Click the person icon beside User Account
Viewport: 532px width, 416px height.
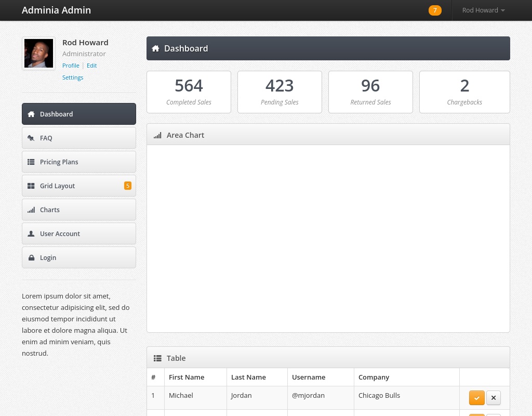(x=31, y=234)
